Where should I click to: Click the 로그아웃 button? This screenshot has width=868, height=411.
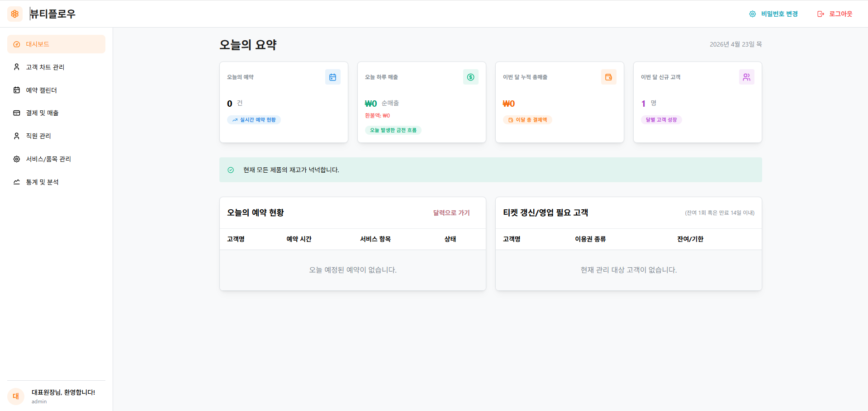tap(835, 14)
